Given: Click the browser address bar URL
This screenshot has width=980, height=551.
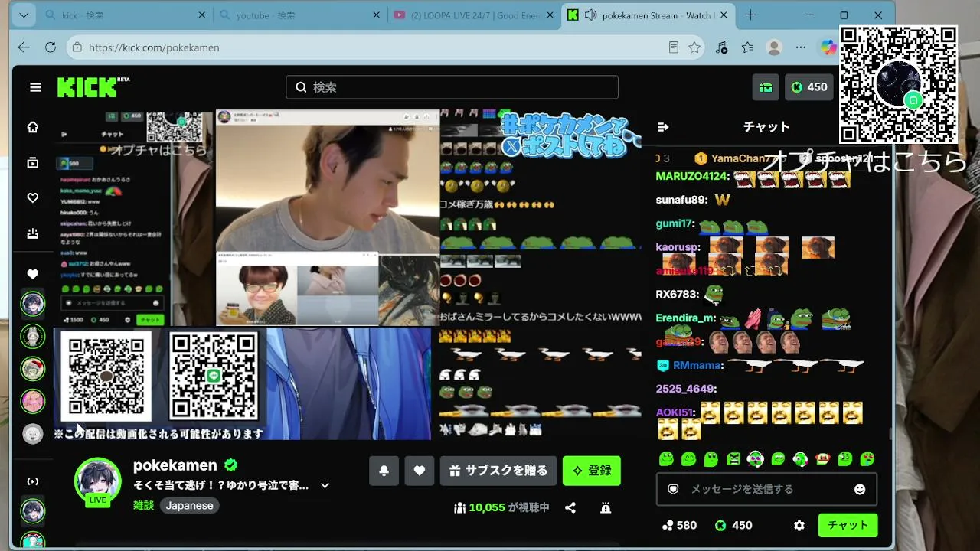Looking at the screenshot, I should (x=154, y=47).
